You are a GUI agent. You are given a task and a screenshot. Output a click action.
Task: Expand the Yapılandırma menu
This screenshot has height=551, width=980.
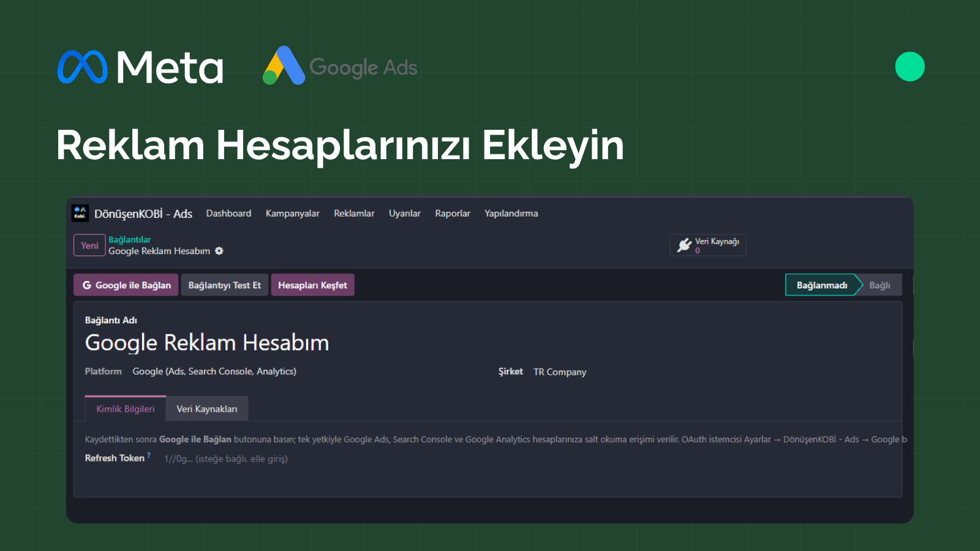[511, 214]
